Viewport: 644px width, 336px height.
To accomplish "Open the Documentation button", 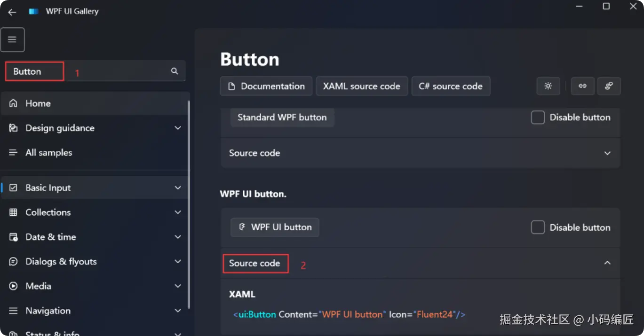I will (x=266, y=86).
